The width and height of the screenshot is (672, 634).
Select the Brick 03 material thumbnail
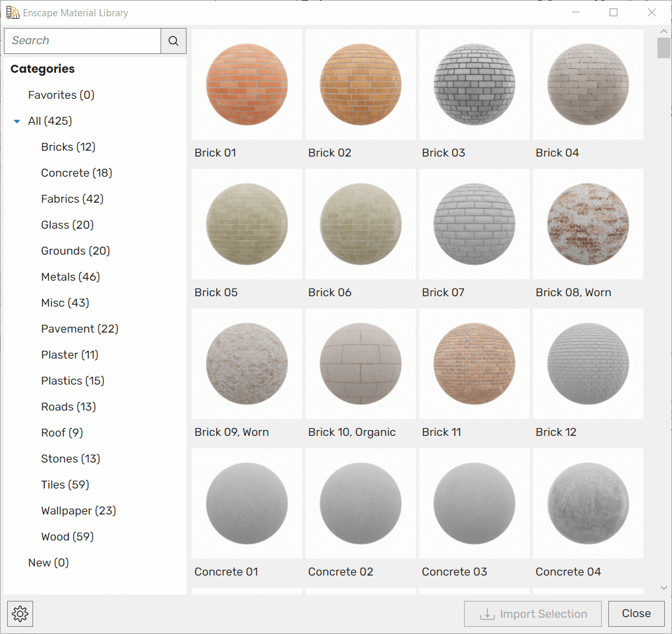474,84
